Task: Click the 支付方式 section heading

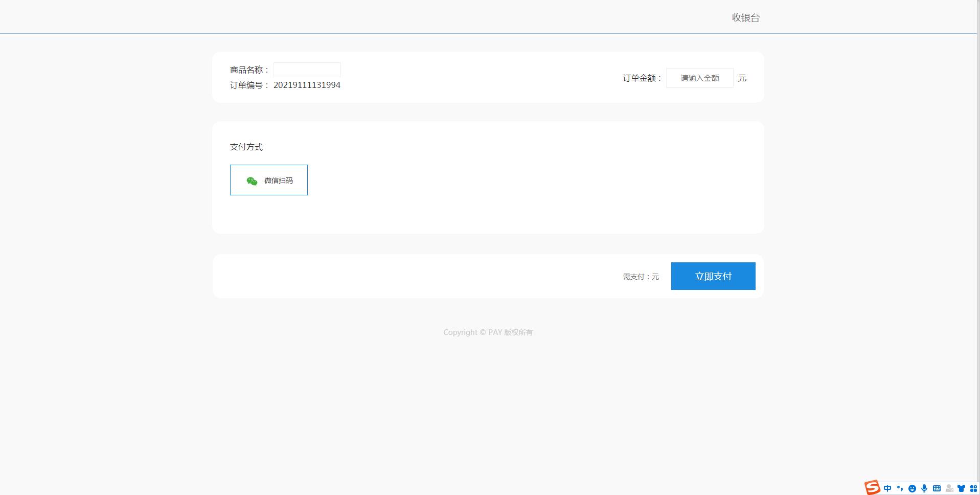Action: (246, 147)
